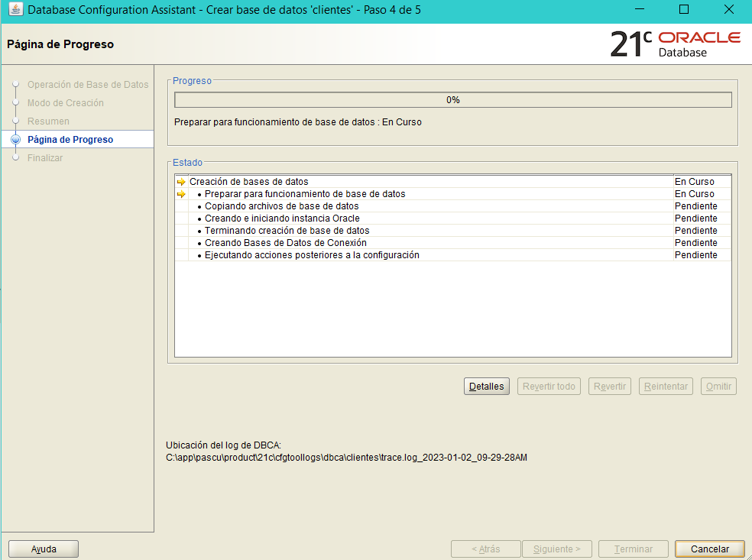Select row Preparar para funcionamiento de base de datos

(x=452, y=194)
